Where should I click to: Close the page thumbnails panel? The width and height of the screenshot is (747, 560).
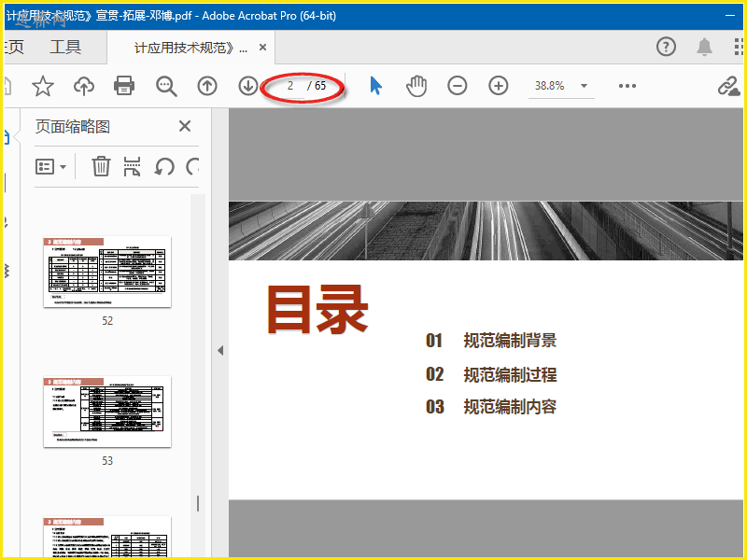point(185,126)
